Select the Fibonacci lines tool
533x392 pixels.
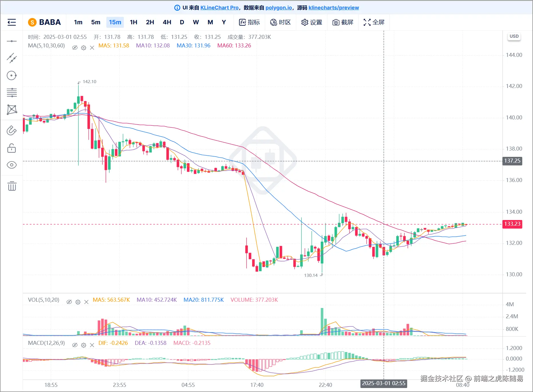pos(12,93)
